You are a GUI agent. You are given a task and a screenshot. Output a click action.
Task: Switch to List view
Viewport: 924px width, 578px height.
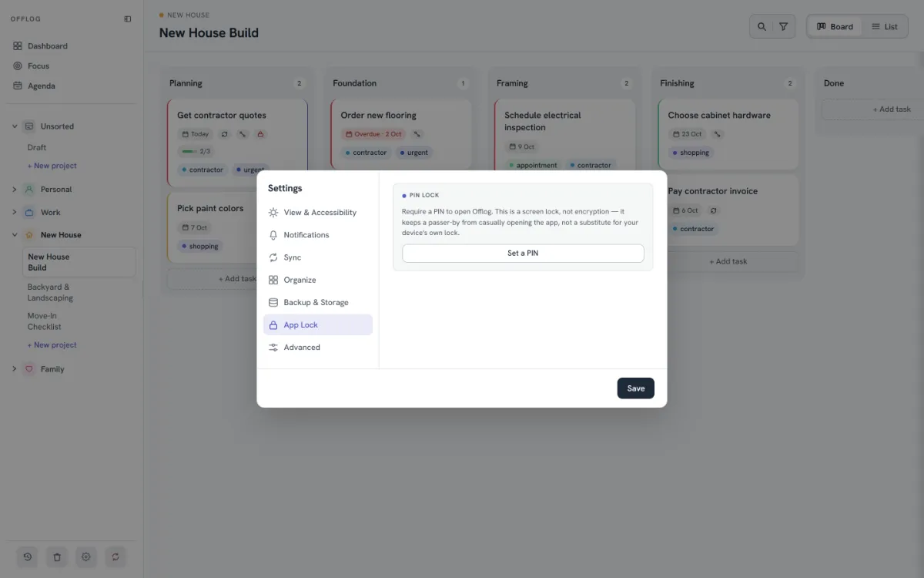pyautogui.click(x=885, y=26)
